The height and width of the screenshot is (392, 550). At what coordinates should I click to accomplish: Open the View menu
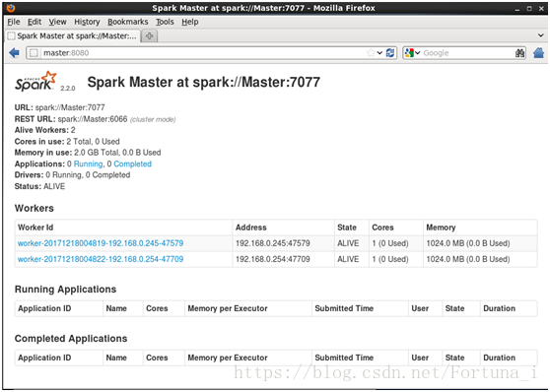[x=57, y=22]
